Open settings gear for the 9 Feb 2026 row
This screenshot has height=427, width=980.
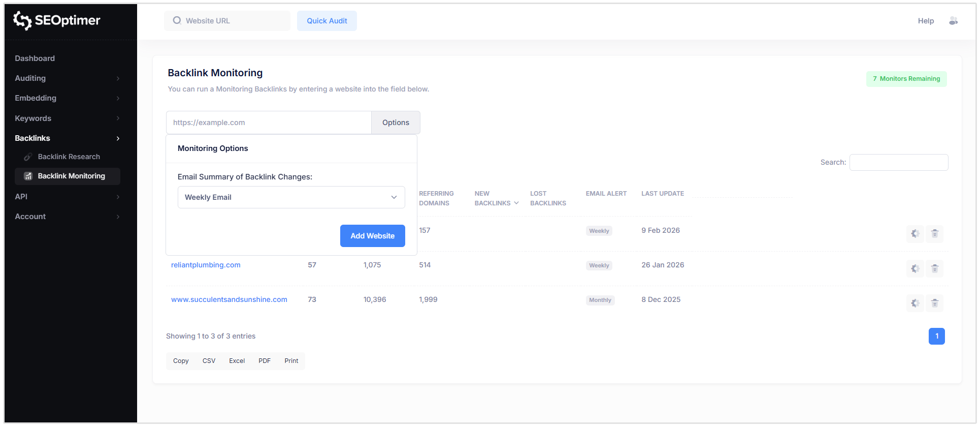pos(915,234)
